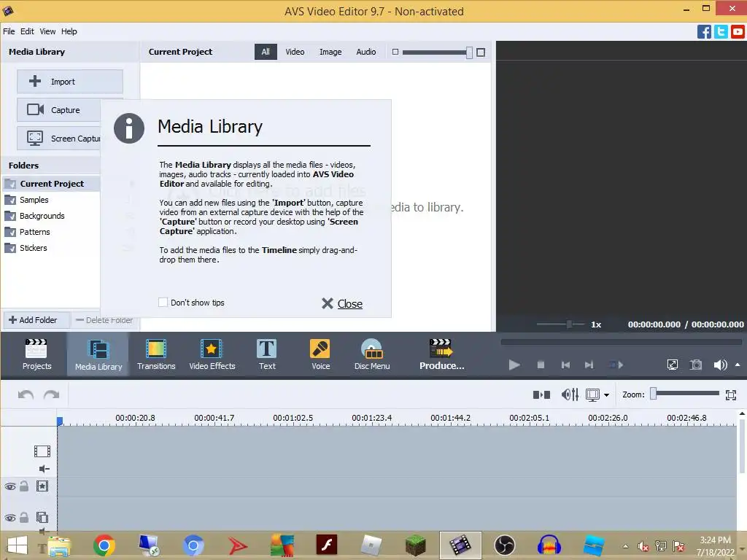Open Minecraft from the taskbar
Screen dimensions: 747x560
coord(415,545)
